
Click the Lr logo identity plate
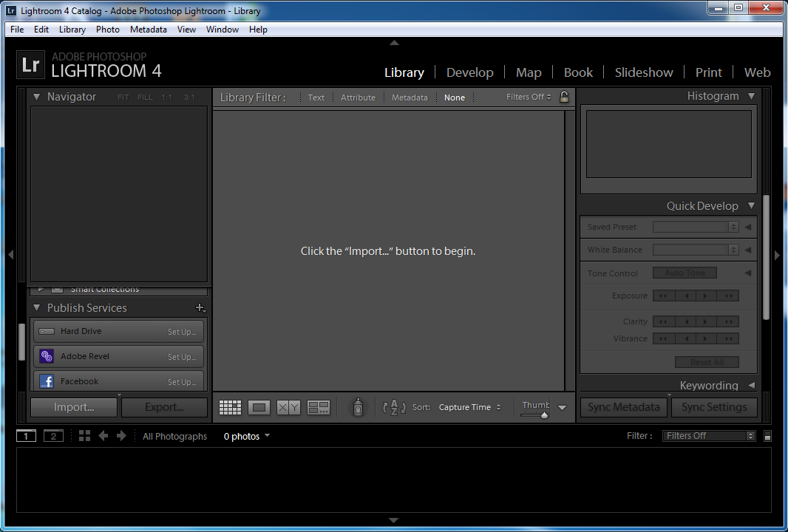point(30,65)
